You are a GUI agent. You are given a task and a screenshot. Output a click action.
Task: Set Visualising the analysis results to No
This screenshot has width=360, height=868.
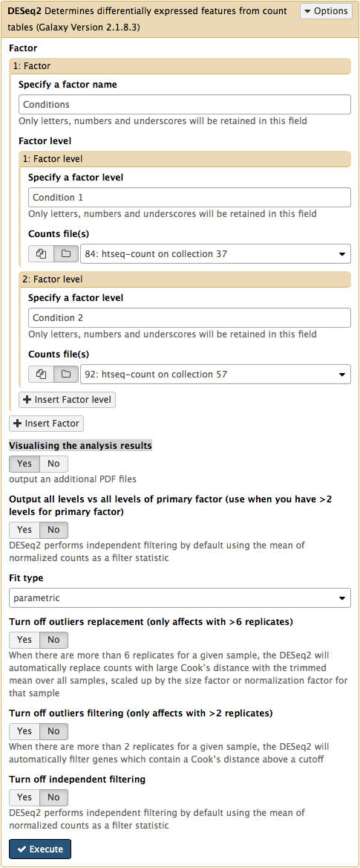point(53,464)
